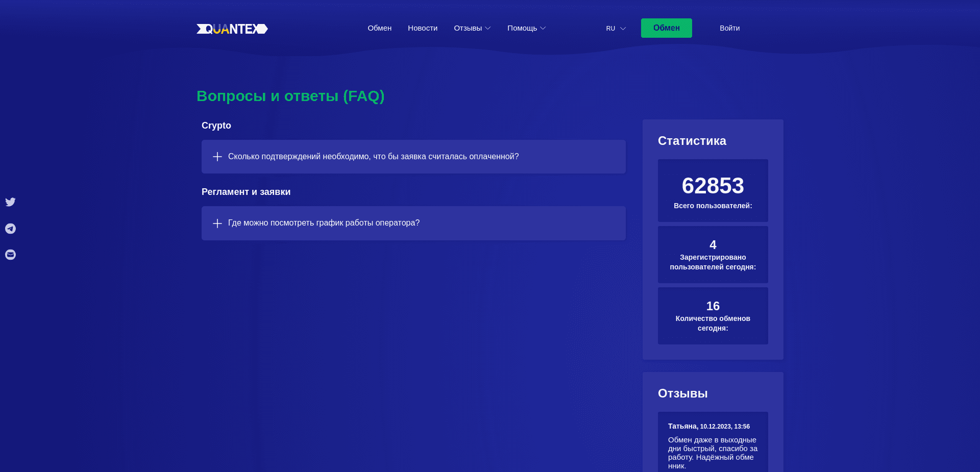This screenshot has height=472, width=980.
Task: Expand the Помощь dropdown
Action: 522,28
